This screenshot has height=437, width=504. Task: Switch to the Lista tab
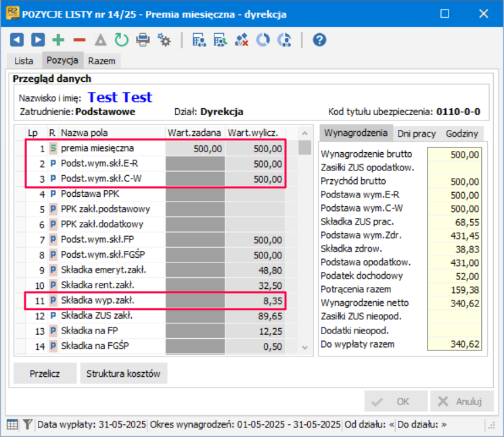pos(24,61)
